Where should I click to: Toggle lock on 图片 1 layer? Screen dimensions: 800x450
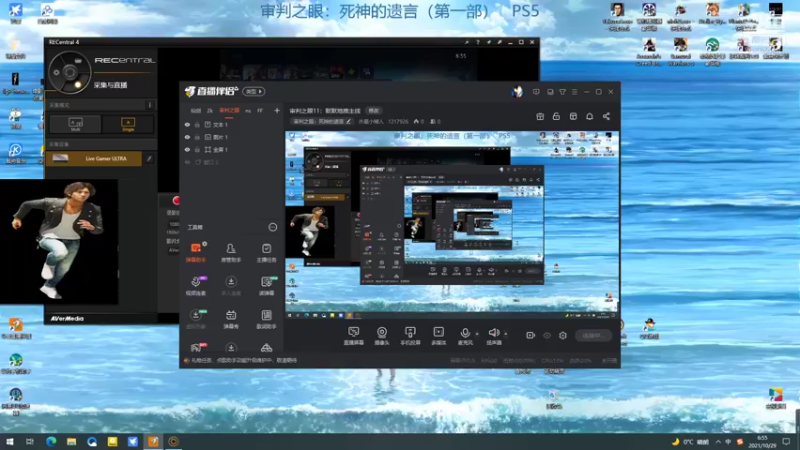coord(197,137)
